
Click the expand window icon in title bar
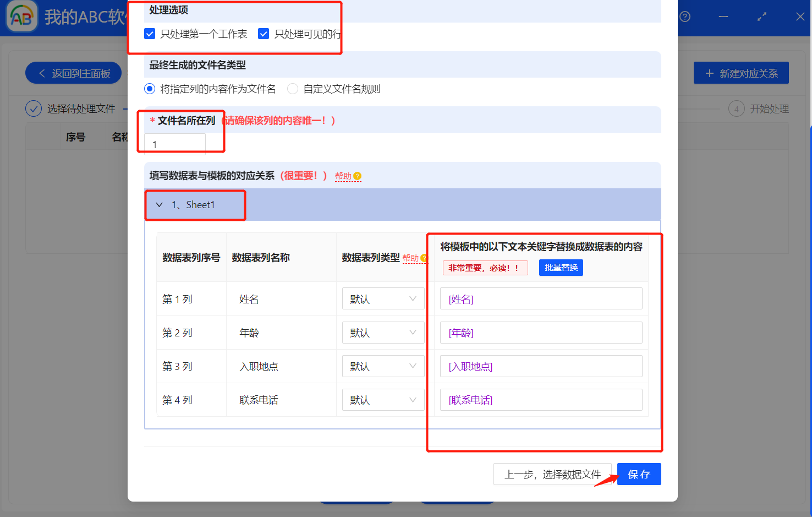[x=761, y=17]
